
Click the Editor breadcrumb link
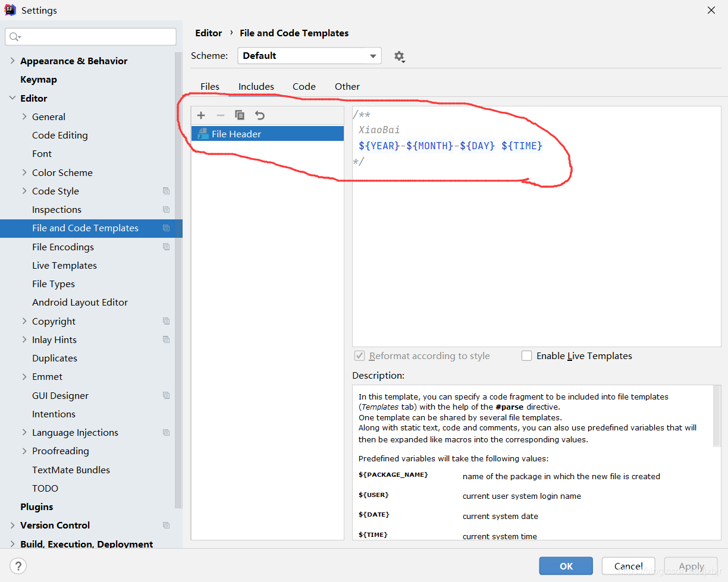point(209,33)
